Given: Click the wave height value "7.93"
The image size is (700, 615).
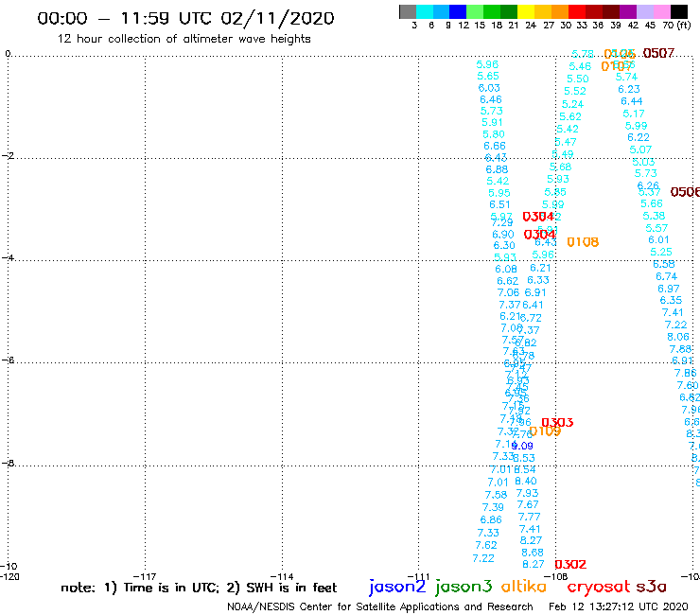Looking at the screenshot, I should click(527, 493).
